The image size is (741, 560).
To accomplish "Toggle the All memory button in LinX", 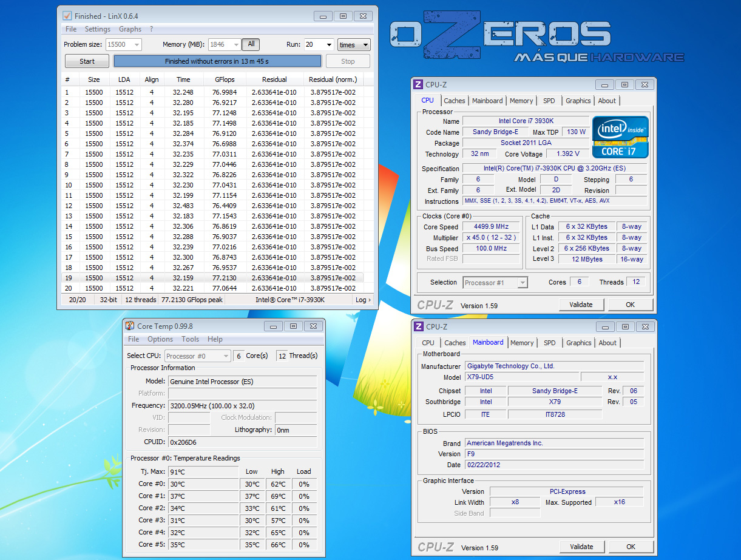I will (251, 44).
